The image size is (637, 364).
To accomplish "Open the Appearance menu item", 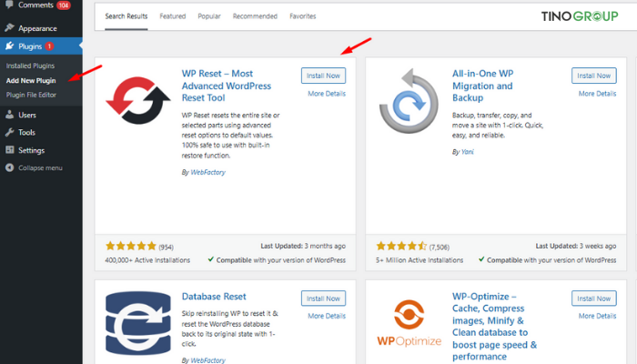I will point(37,28).
